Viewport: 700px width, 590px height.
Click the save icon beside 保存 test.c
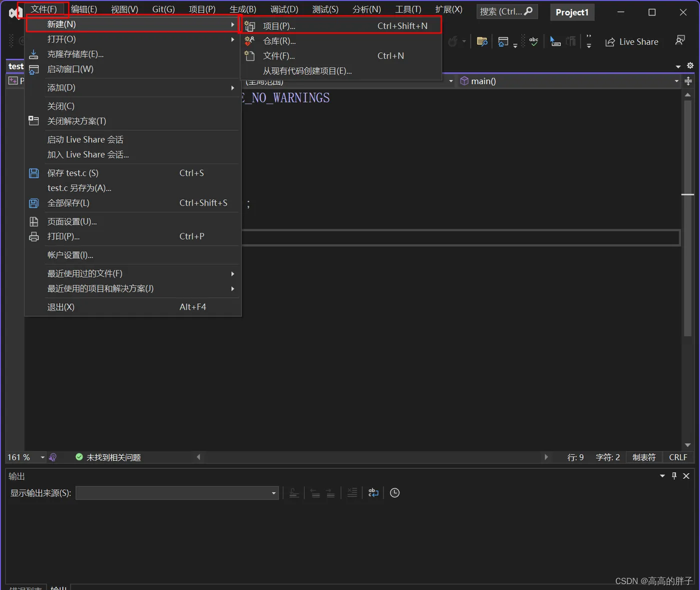click(33, 173)
